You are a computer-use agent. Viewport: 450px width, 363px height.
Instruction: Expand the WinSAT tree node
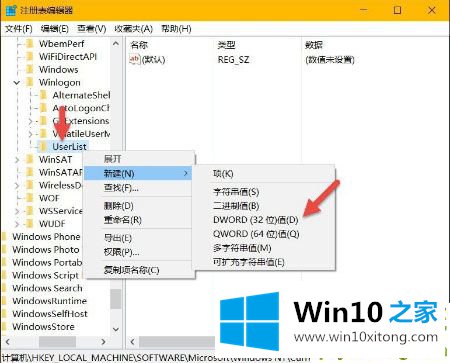coord(17,160)
